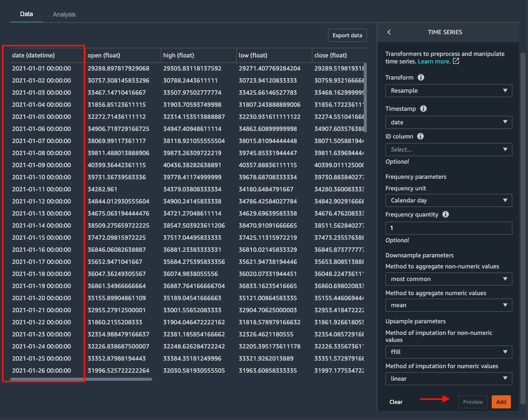Click high value 32030.581930555505
Image resolution: width=528 pixels, height=420 pixels.
coord(194,371)
